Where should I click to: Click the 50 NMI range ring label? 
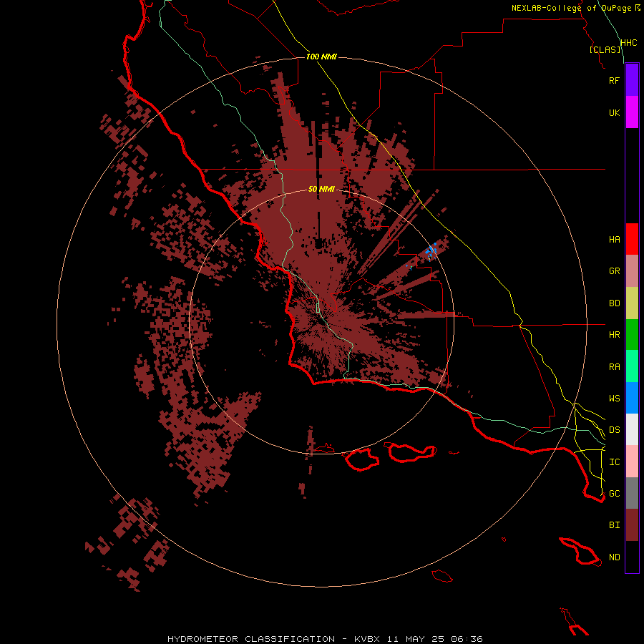(321, 189)
